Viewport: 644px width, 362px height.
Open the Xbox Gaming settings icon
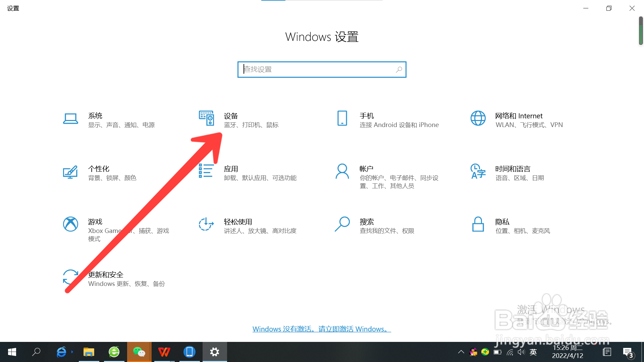pyautogui.click(x=70, y=224)
